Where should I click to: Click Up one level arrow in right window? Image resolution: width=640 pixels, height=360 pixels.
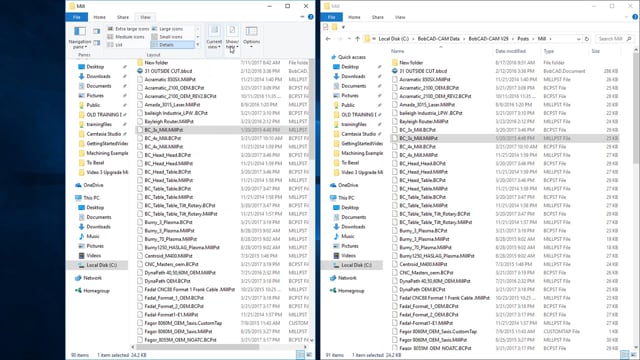click(358, 39)
